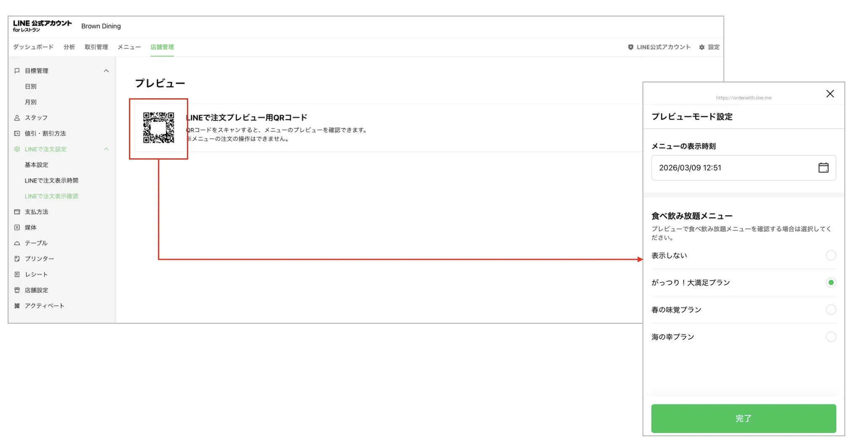The image size is (868, 446).
Task: Collapse the 目標管理 section chevron
Action: click(x=106, y=71)
